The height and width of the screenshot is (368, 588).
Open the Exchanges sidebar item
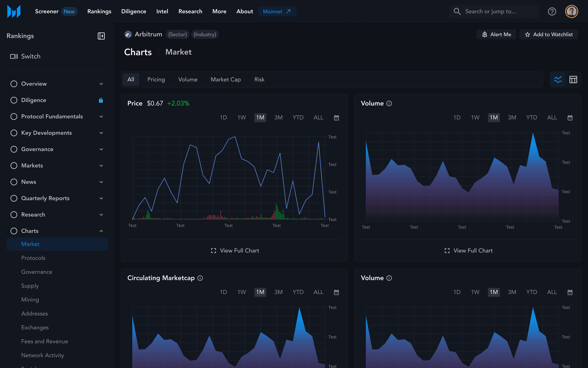point(35,328)
